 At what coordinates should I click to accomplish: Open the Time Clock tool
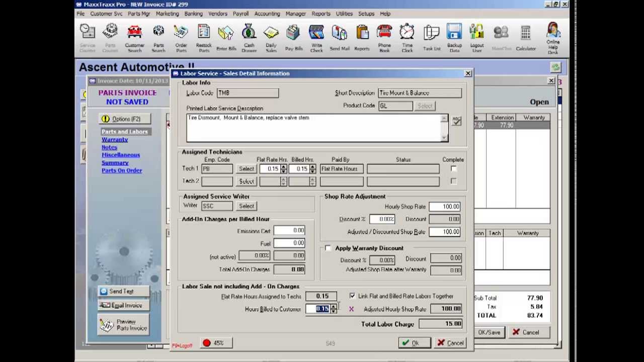[x=407, y=38]
